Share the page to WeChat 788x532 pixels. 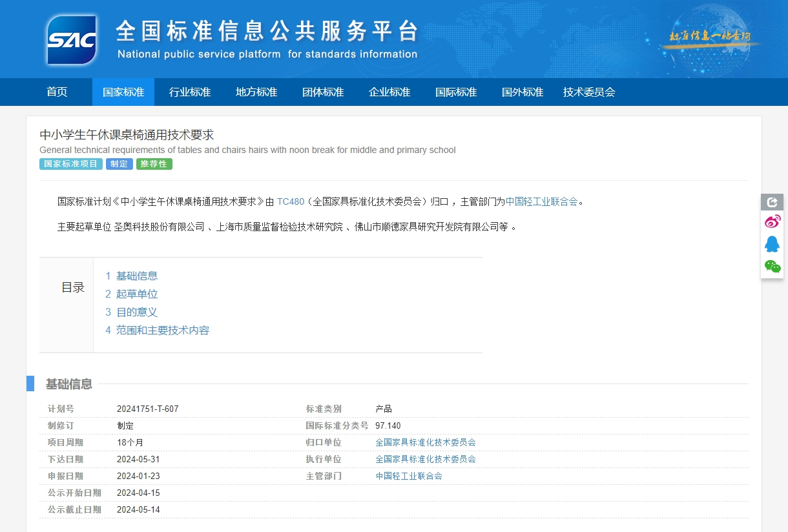tap(772, 266)
